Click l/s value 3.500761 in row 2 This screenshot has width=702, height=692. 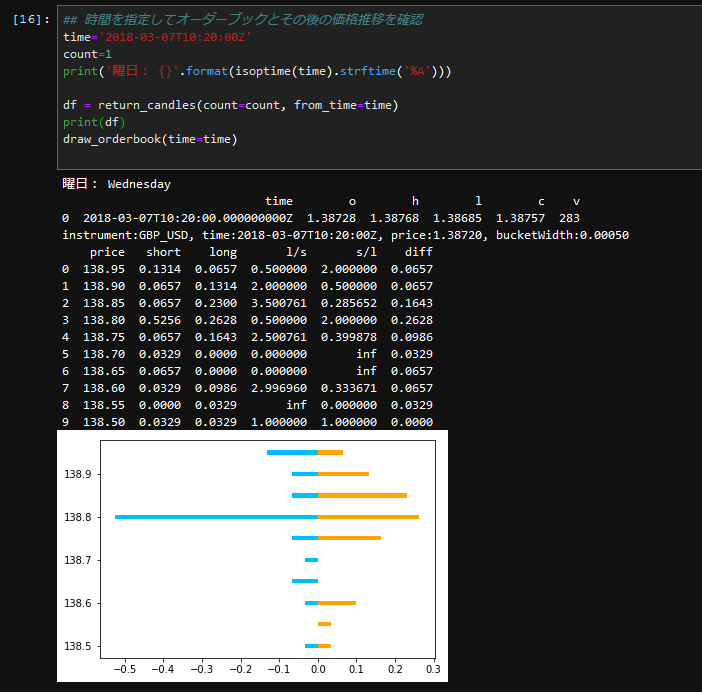(279, 303)
